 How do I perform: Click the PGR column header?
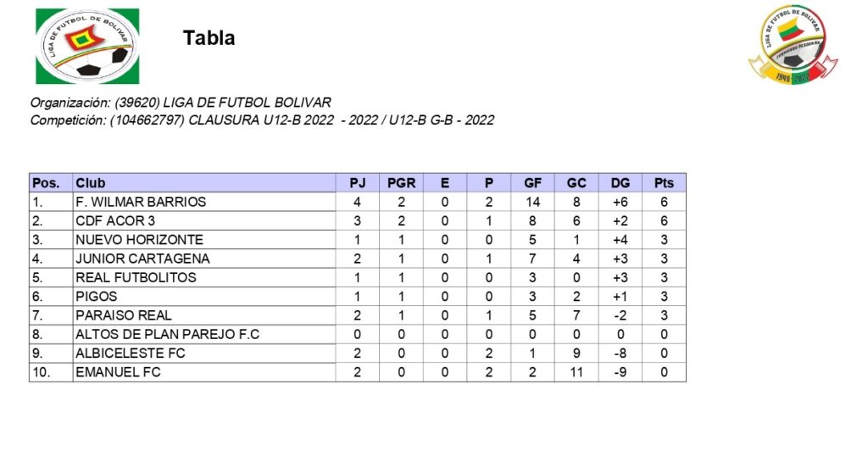(x=401, y=183)
